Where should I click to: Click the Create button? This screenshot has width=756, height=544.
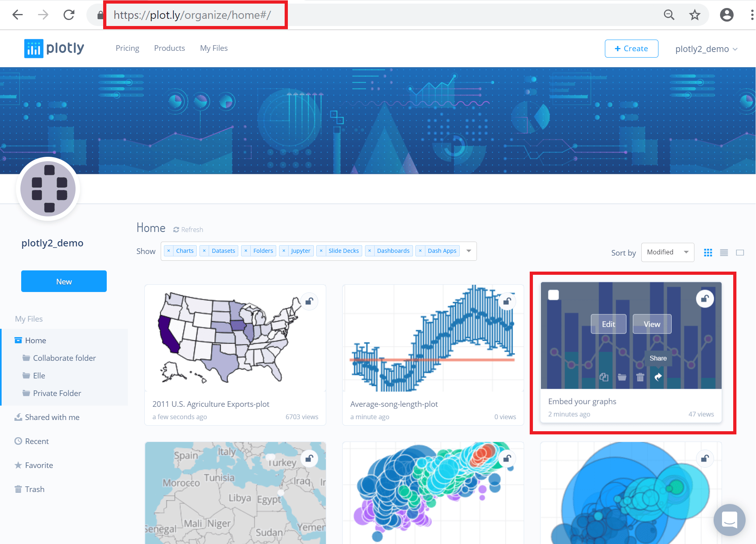(x=632, y=48)
